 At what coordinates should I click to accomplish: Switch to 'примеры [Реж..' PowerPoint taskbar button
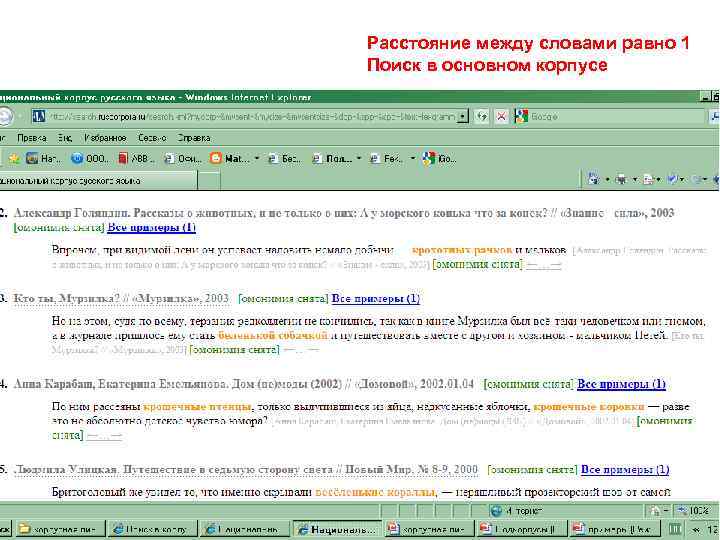pyautogui.click(x=613, y=529)
